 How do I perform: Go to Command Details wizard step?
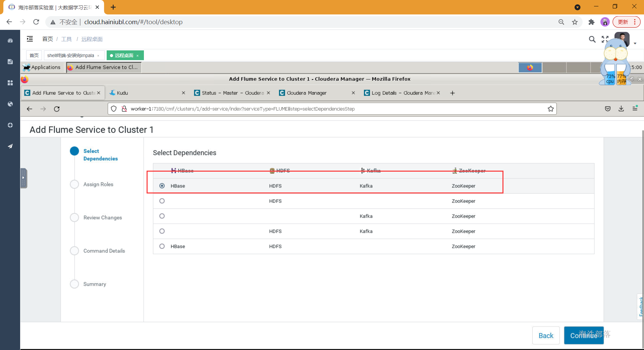[x=104, y=251]
